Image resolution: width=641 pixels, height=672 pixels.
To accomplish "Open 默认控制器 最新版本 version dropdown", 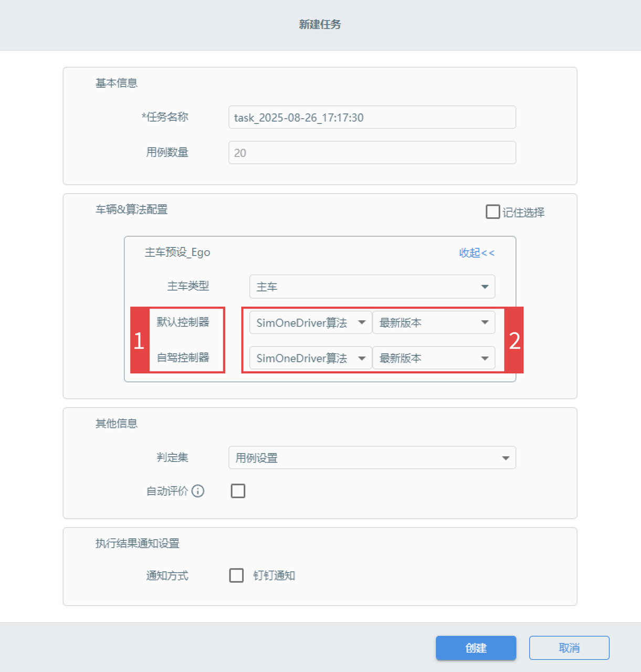I will click(x=433, y=323).
